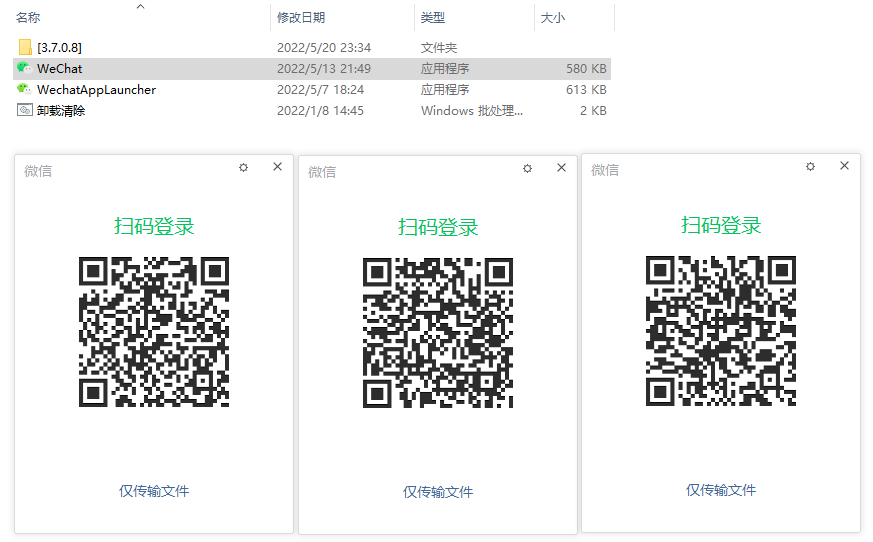The height and width of the screenshot is (542, 873).
Task: Click 仅传输文件 link in left window
Action: pyautogui.click(x=154, y=491)
